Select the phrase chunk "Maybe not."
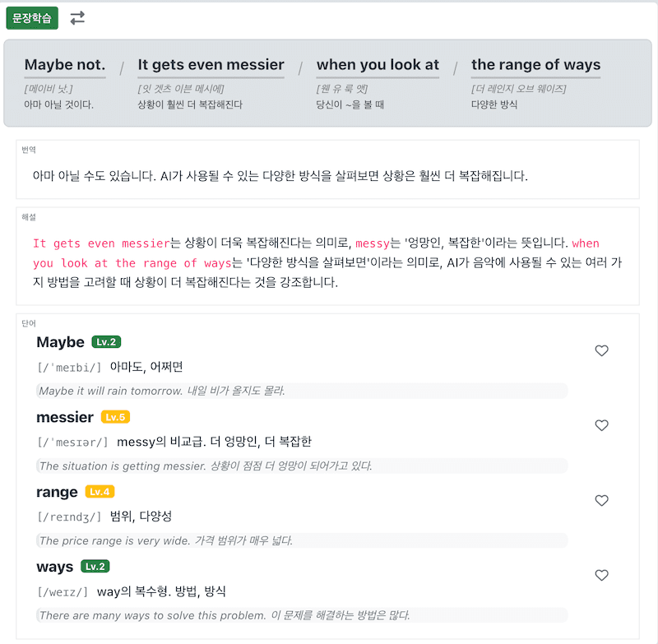The image size is (658, 644). click(x=65, y=65)
